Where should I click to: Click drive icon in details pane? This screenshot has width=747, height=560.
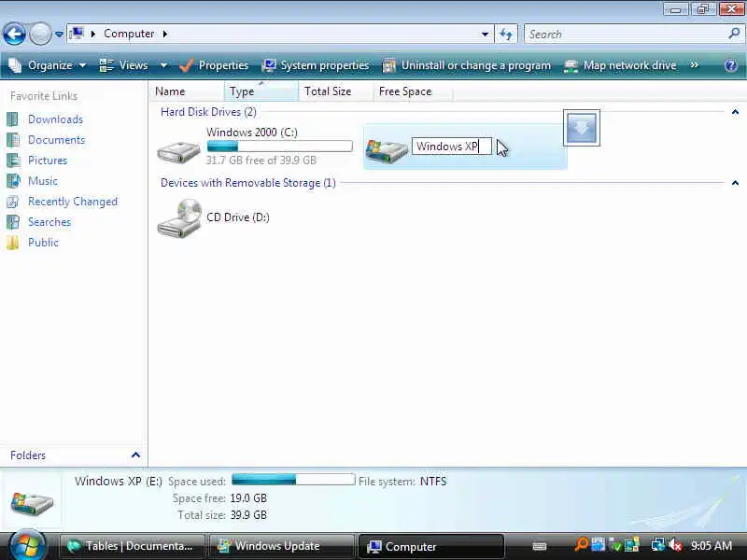click(32, 504)
